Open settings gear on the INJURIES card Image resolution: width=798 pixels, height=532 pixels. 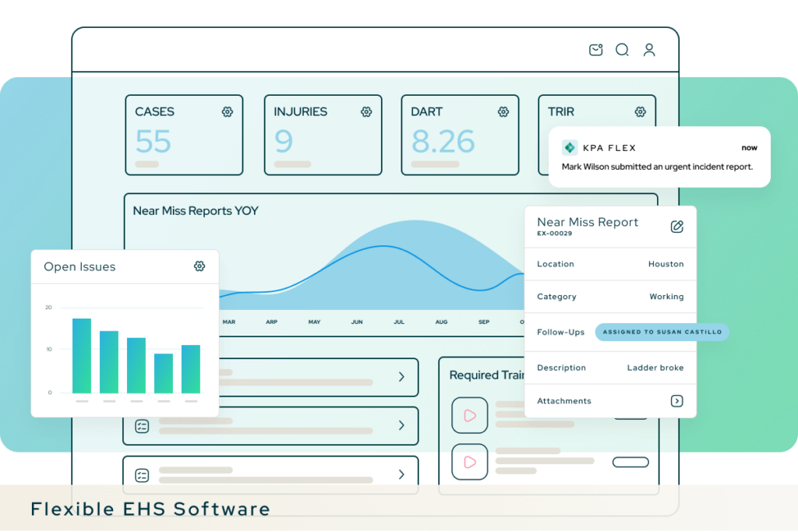click(x=366, y=111)
